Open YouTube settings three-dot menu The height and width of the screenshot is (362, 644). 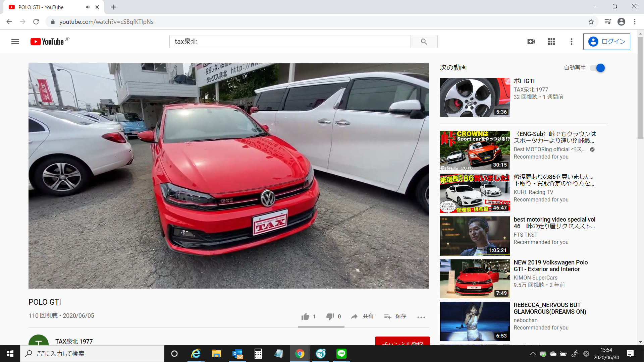point(572,42)
